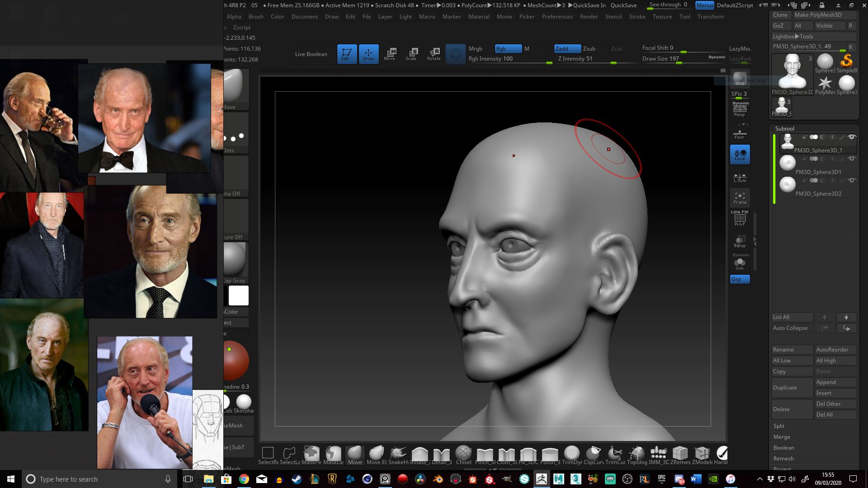The image size is (868, 488).
Task: Open the Texture menu
Action: (662, 16)
